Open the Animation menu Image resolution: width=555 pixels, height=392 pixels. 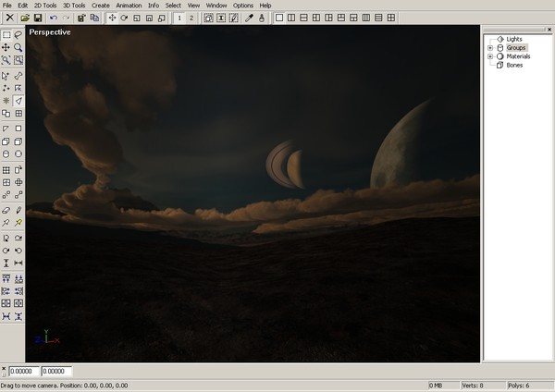click(x=129, y=6)
